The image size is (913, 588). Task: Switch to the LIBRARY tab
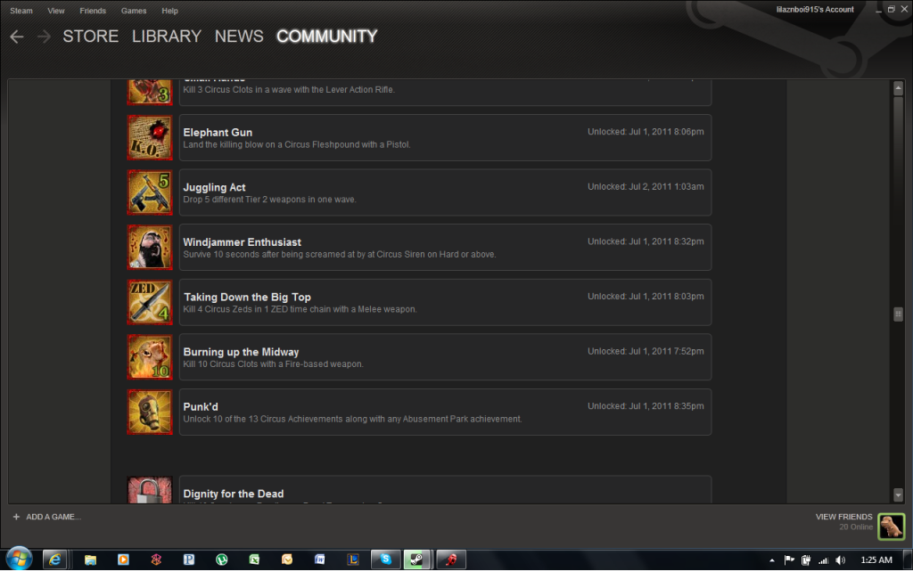pyautogui.click(x=167, y=37)
